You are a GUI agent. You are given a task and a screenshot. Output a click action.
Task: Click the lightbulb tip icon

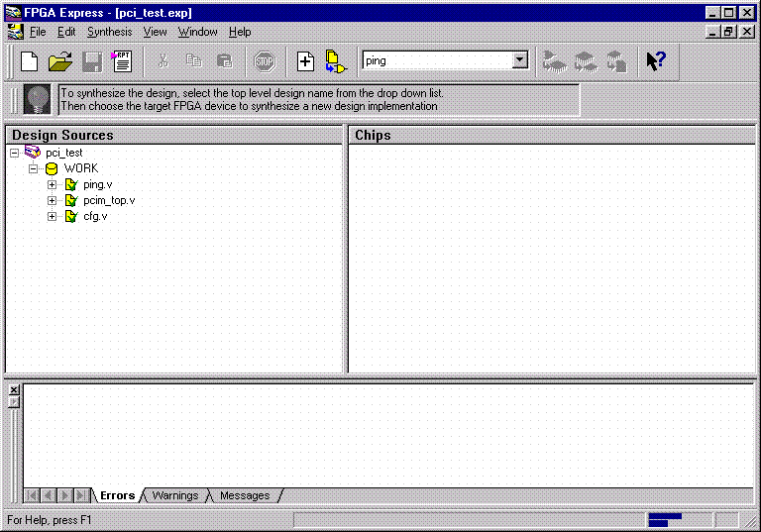(x=38, y=99)
